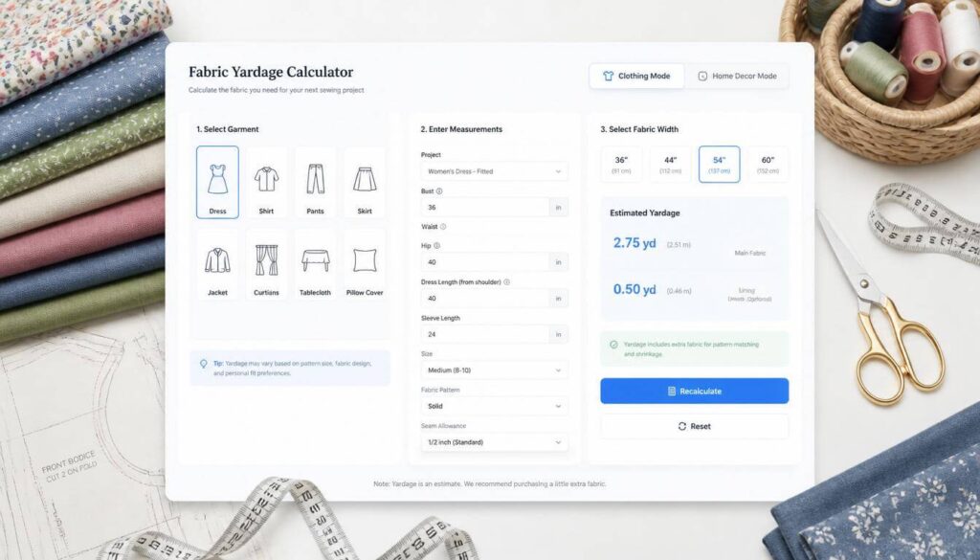Click the info icon beside Waist

coord(443,227)
